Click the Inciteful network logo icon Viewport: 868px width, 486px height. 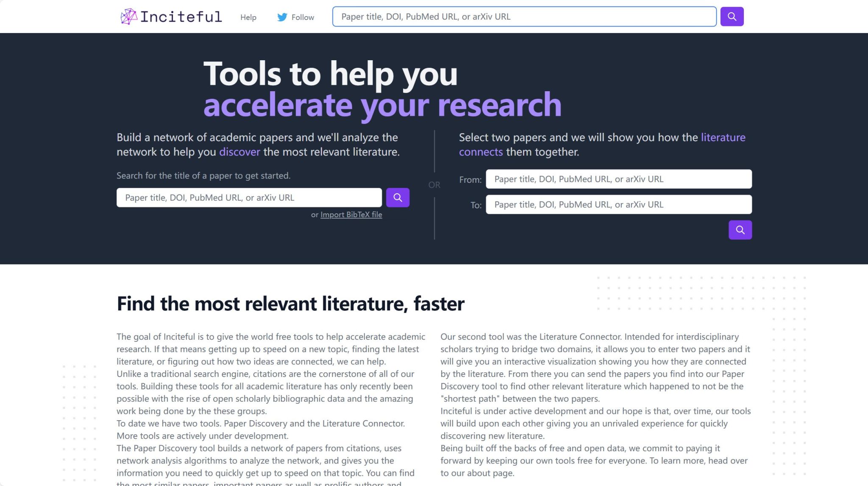[x=129, y=17]
